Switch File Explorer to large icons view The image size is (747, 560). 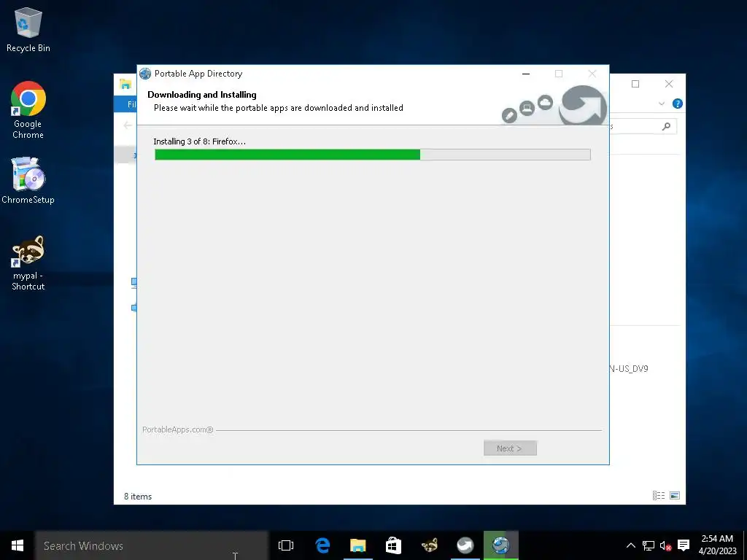pyautogui.click(x=675, y=496)
